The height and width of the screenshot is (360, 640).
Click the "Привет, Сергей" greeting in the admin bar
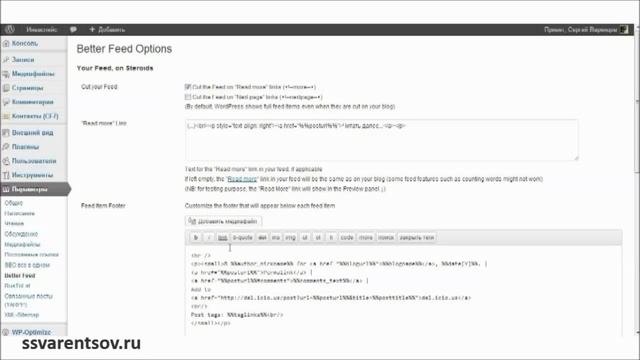(581, 29)
